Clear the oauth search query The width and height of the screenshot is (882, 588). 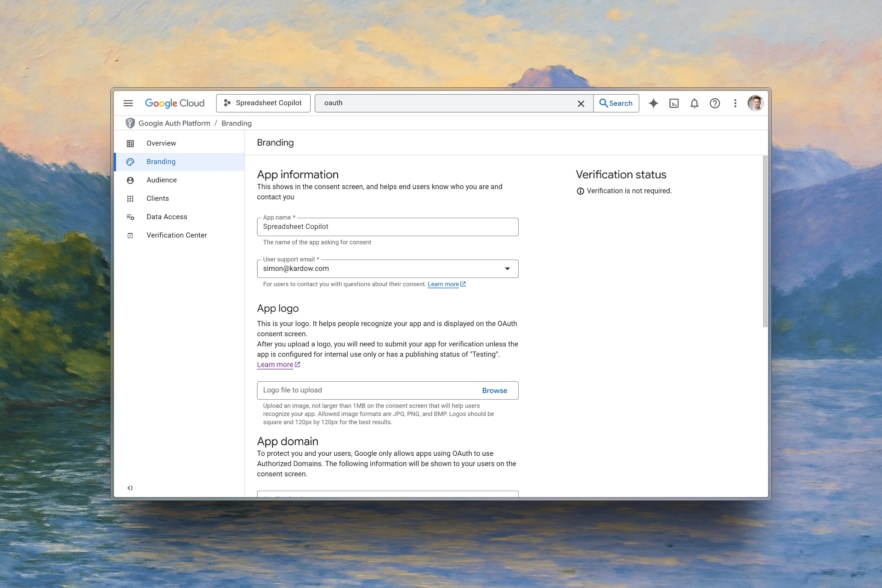pos(581,103)
